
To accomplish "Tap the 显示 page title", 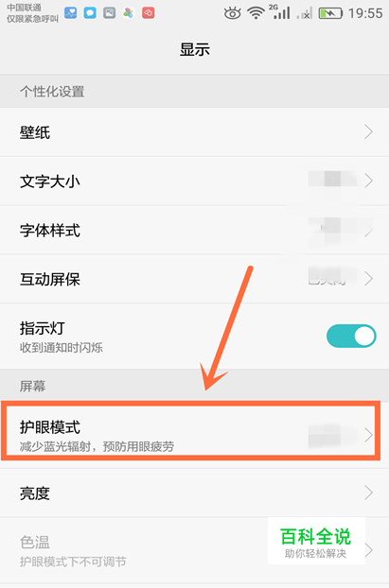I will 195,49.
